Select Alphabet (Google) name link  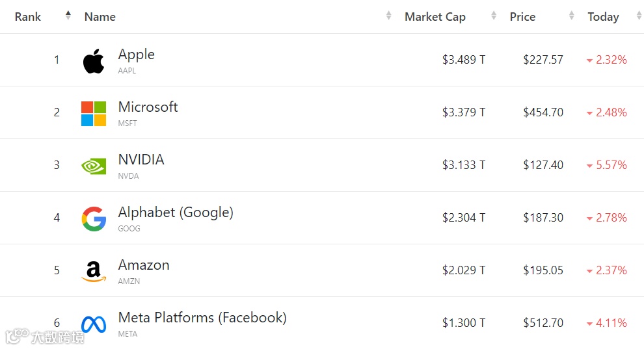176,213
